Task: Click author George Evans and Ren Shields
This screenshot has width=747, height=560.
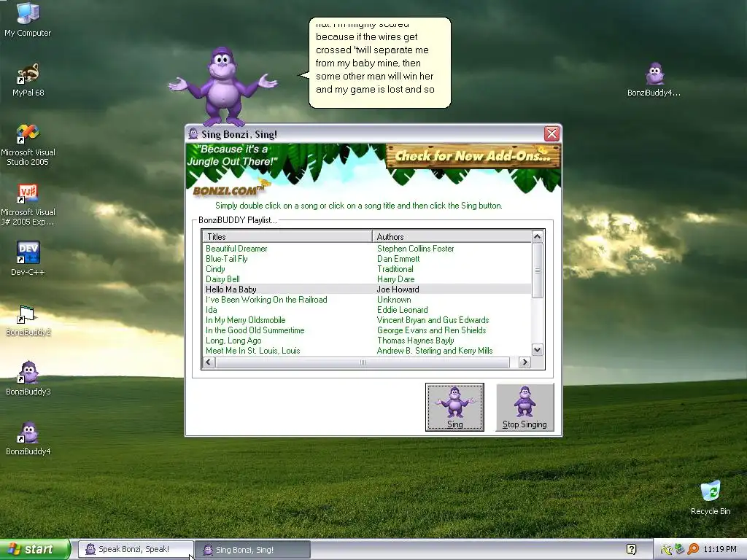Action: click(x=431, y=330)
